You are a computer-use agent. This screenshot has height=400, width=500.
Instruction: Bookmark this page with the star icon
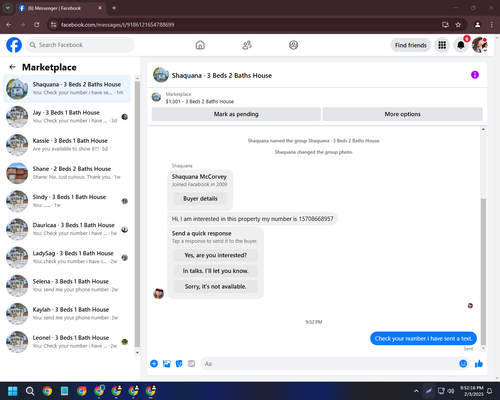pyautogui.click(x=458, y=25)
